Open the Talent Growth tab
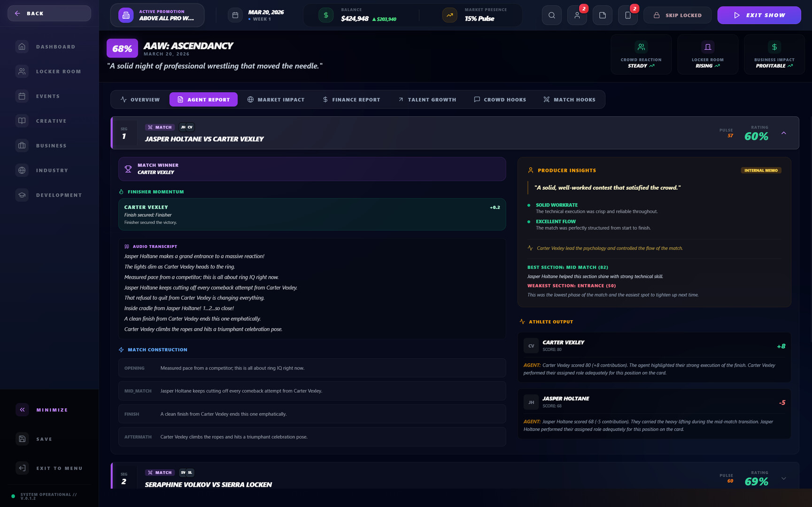 [427, 100]
